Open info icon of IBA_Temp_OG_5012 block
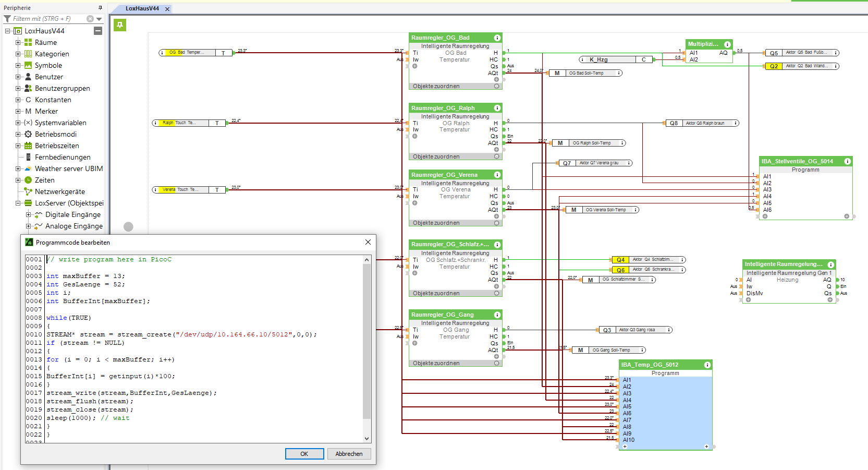Viewport: 868px width, 470px height. [x=707, y=365]
